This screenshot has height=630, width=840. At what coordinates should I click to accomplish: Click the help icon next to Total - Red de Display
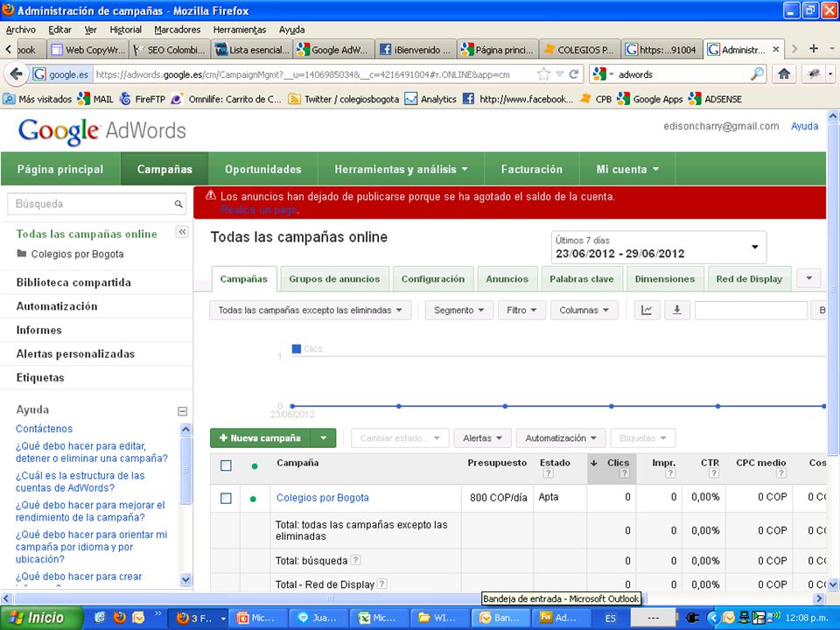382,584
